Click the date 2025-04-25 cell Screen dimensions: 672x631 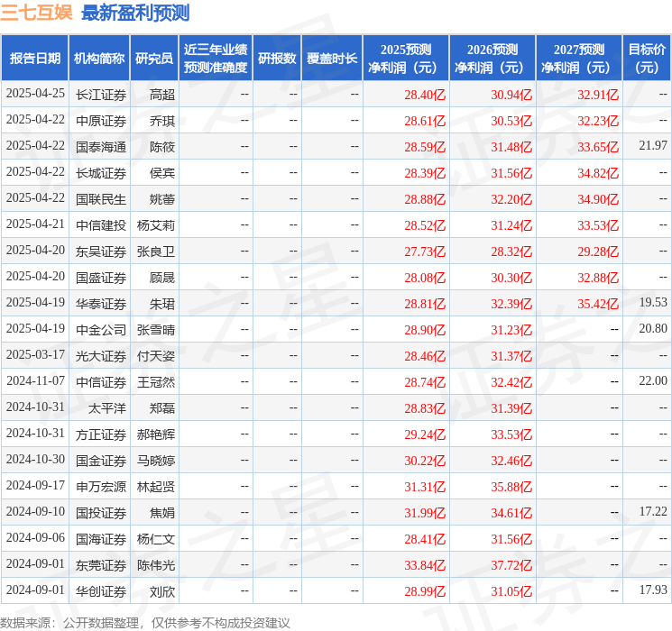pos(35,94)
